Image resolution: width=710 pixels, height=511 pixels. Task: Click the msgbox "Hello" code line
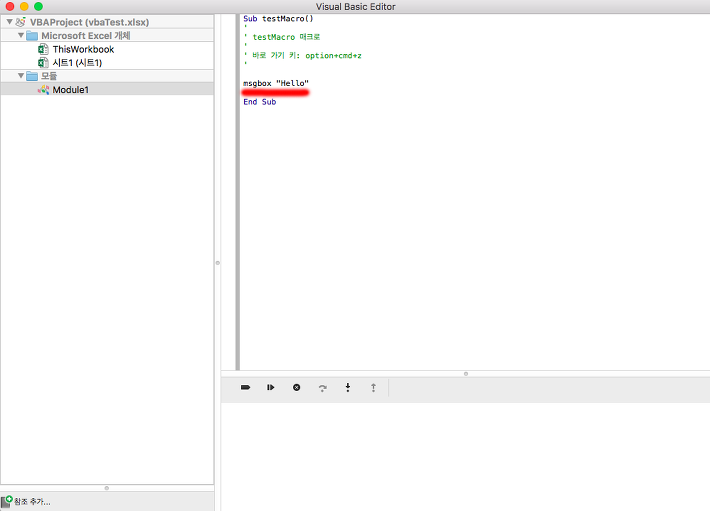[276, 83]
